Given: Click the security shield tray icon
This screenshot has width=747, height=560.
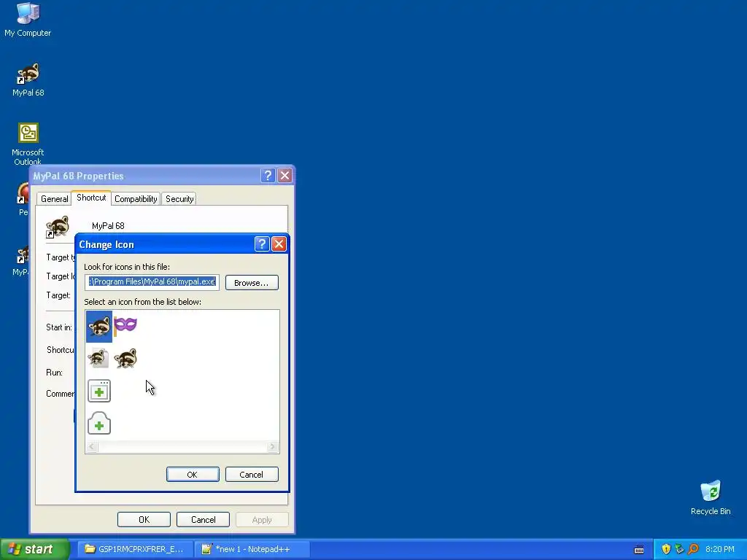Looking at the screenshot, I should [x=666, y=549].
